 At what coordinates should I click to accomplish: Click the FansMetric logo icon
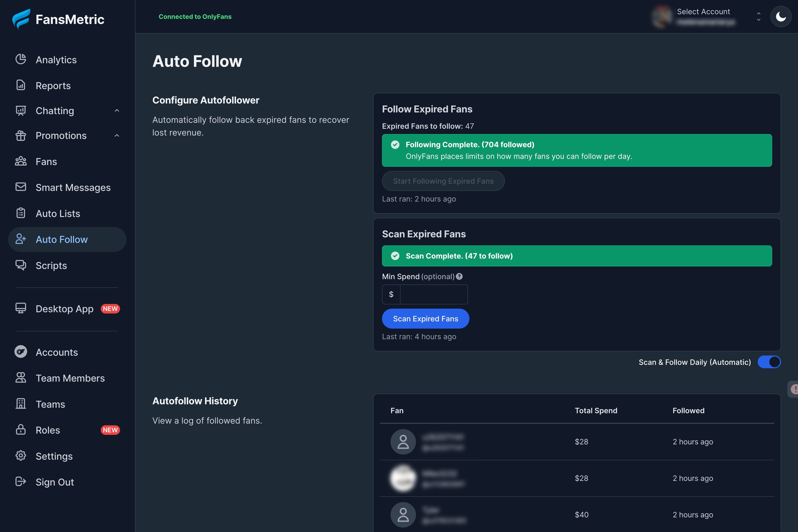[21, 19]
